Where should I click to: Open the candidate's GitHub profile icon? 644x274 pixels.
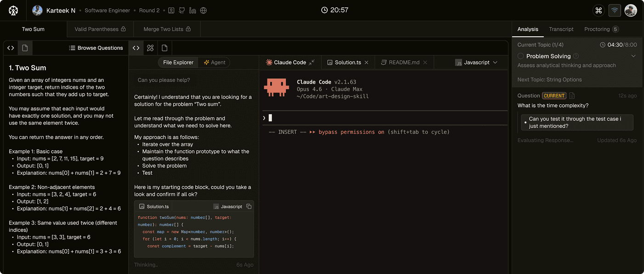[182, 11]
